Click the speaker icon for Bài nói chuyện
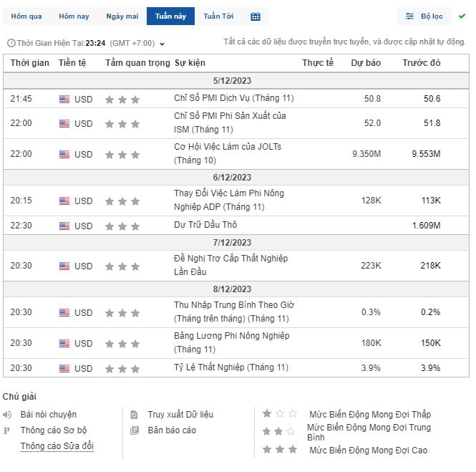This screenshot has height=472, width=476. tap(7, 415)
